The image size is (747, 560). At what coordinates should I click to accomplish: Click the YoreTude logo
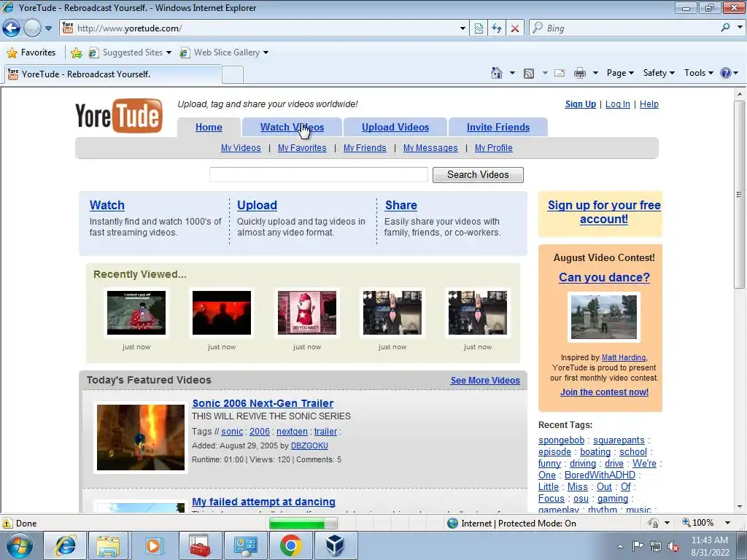click(x=119, y=116)
